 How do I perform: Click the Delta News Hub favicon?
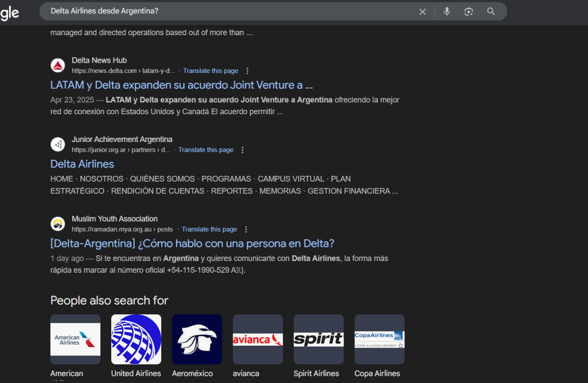58,65
